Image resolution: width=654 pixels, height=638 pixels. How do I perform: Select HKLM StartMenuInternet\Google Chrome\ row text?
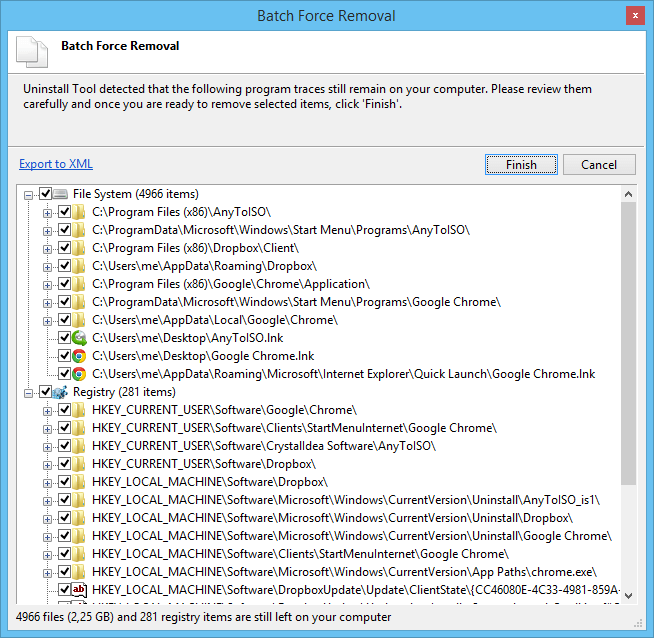point(300,554)
